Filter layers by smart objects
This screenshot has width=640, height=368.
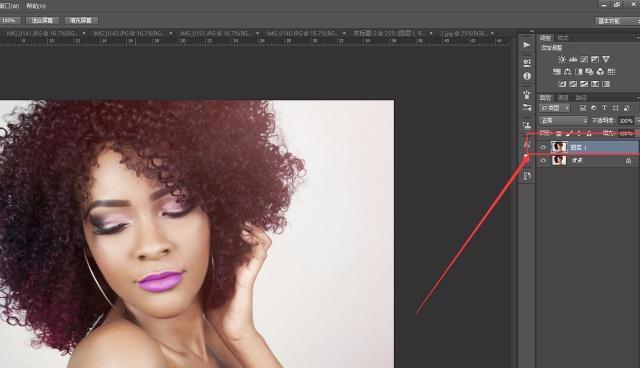627,108
